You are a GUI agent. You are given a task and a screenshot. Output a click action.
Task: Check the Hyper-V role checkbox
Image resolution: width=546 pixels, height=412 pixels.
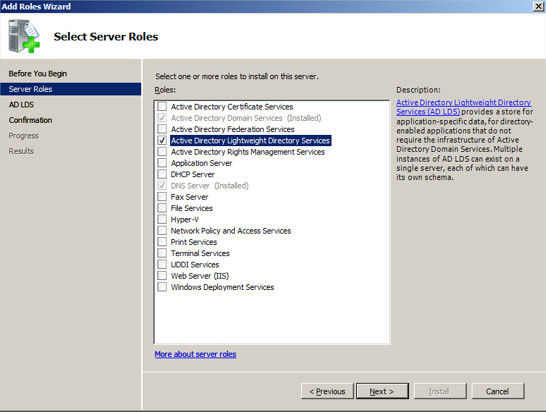[162, 219]
